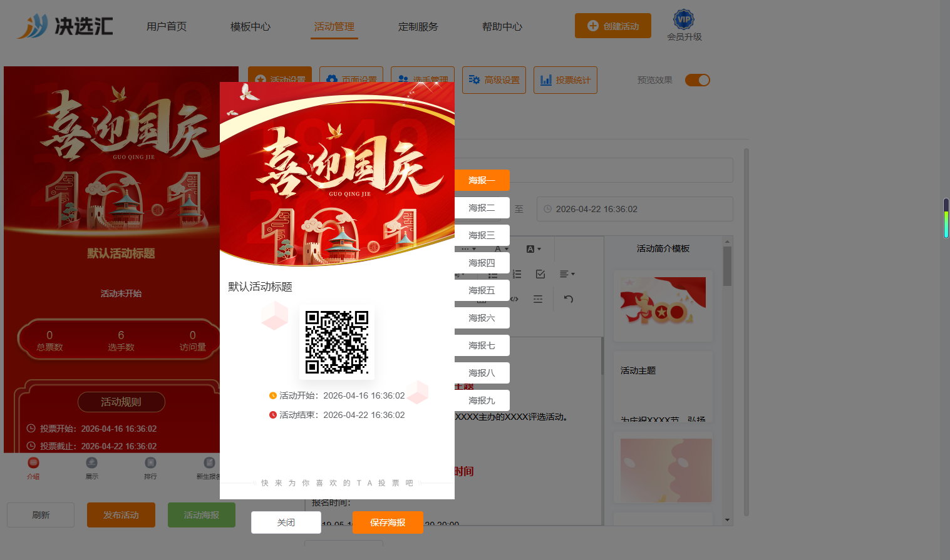950x560 pixels.
Task: Select poster style 海报七
Action: tap(482, 345)
